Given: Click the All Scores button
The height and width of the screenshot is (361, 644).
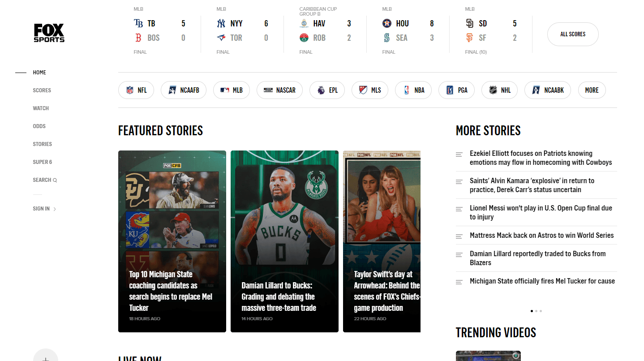Looking at the screenshot, I should [573, 34].
